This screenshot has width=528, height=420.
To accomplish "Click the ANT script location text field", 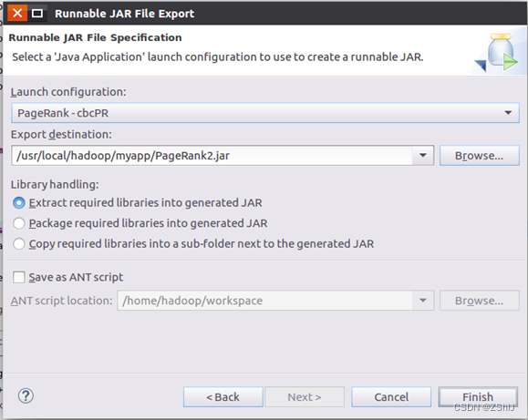I will coord(265,301).
